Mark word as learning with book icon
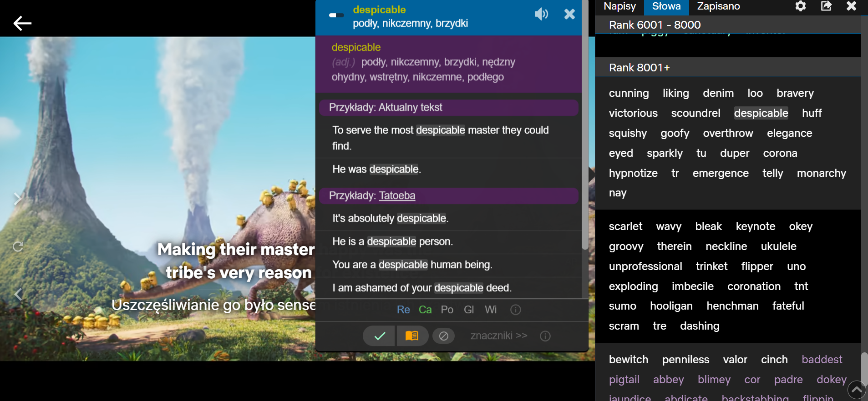The width and height of the screenshot is (868, 401). click(x=412, y=336)
